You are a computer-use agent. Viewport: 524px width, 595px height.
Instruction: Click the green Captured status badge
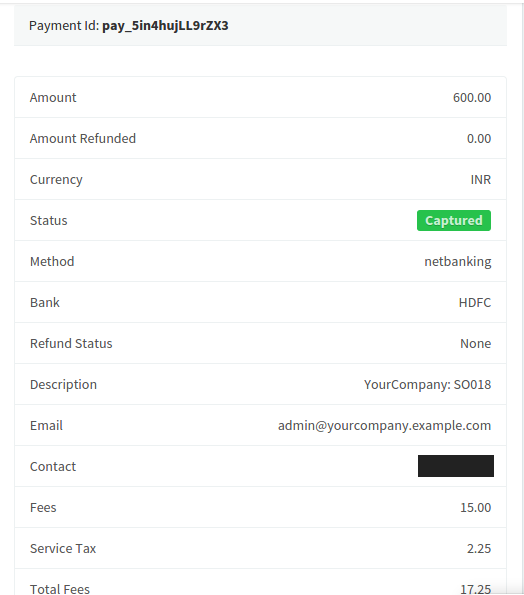[x=454, y=220]
